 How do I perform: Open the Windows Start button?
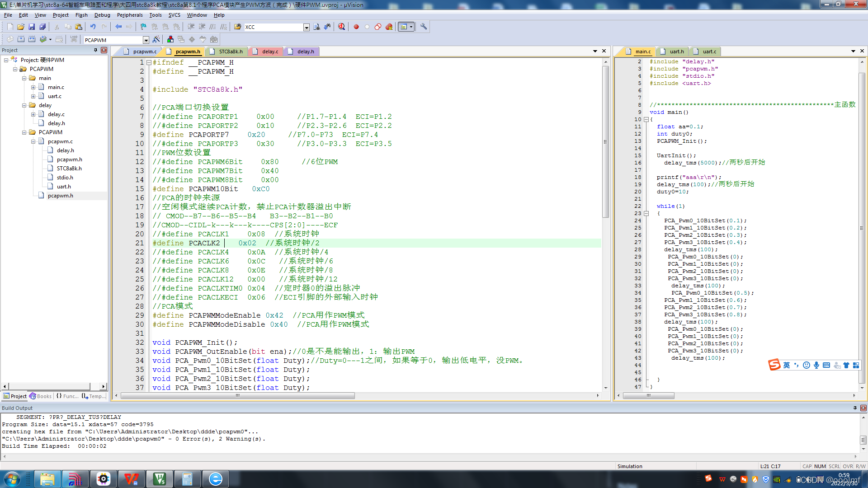click(12, 479)
